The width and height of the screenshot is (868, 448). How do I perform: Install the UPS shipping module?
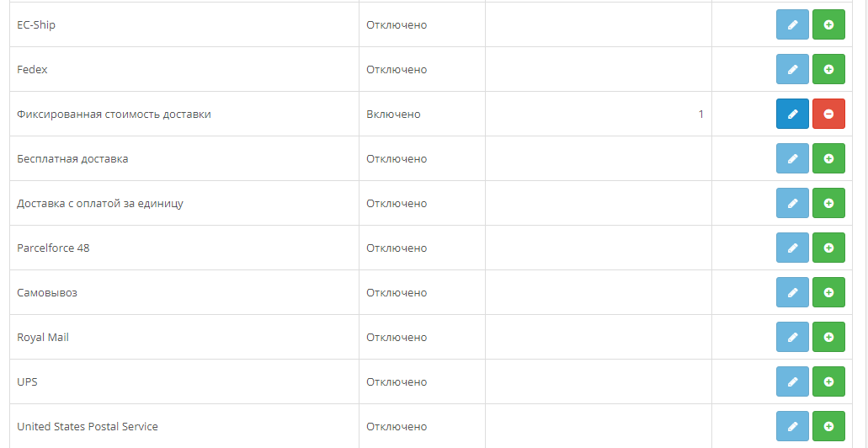(828, 382)
